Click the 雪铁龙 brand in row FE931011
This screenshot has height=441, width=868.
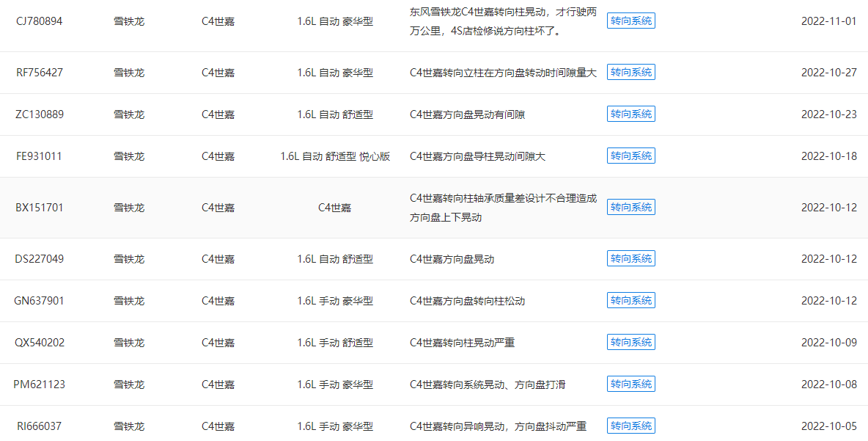click(129, 156)
